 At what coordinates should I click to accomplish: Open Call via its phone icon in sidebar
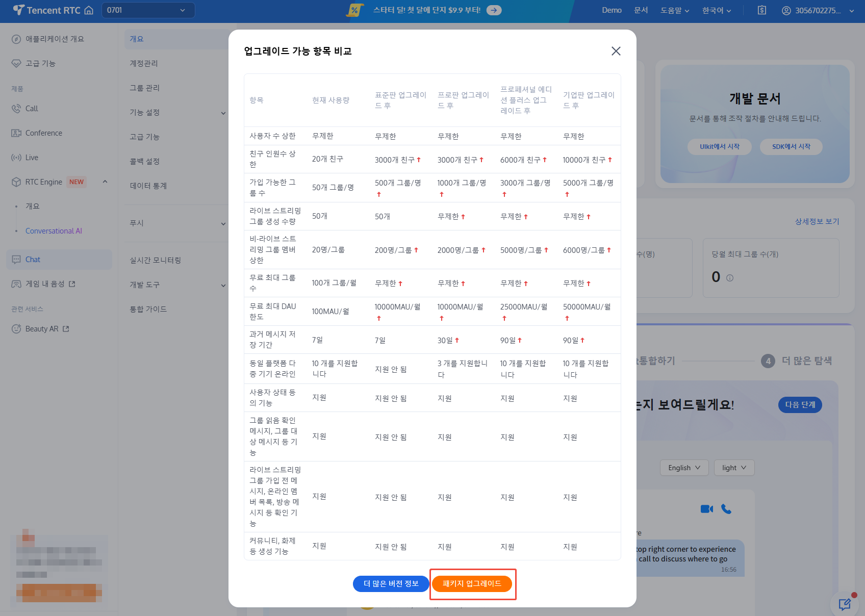click(16, 109)
